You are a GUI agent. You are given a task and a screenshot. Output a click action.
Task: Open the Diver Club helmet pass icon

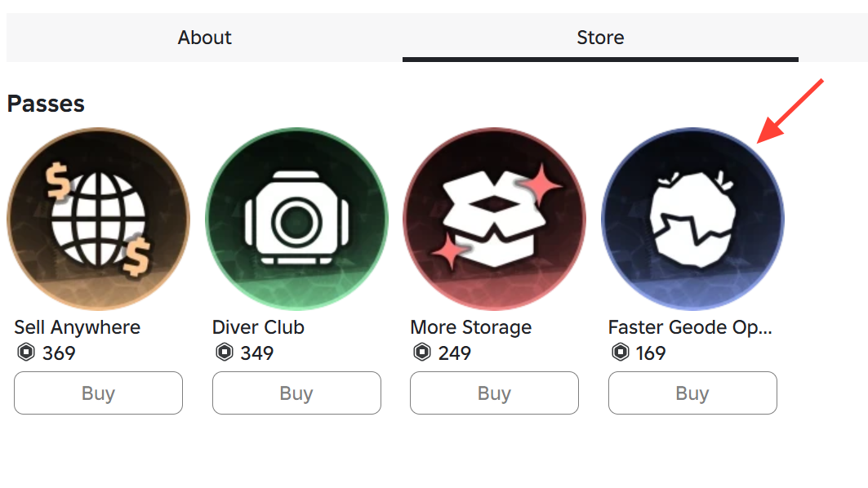(296, 219)
